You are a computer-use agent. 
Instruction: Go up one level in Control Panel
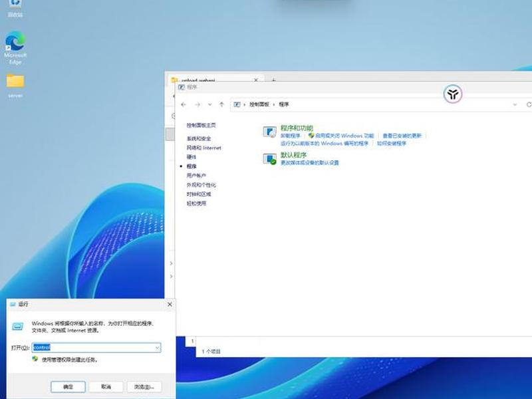click(221, 104)
